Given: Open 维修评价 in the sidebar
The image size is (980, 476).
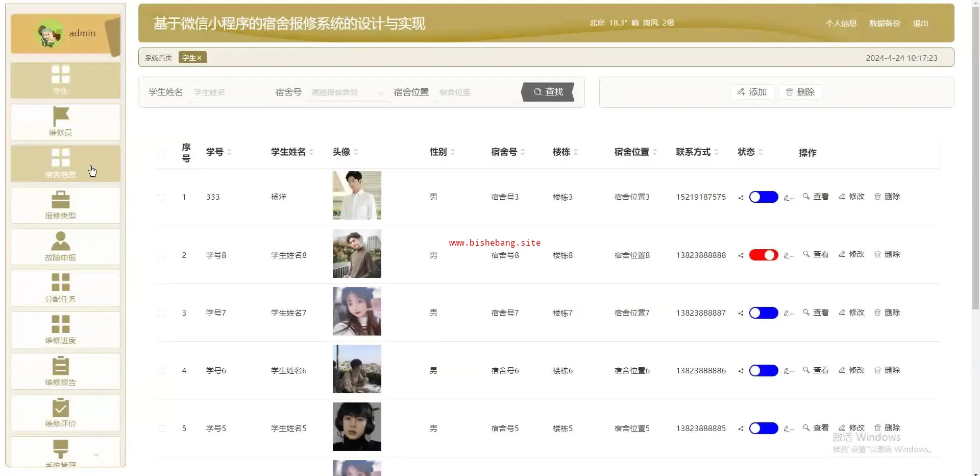Looking at the screenshot, I should 65,413.
